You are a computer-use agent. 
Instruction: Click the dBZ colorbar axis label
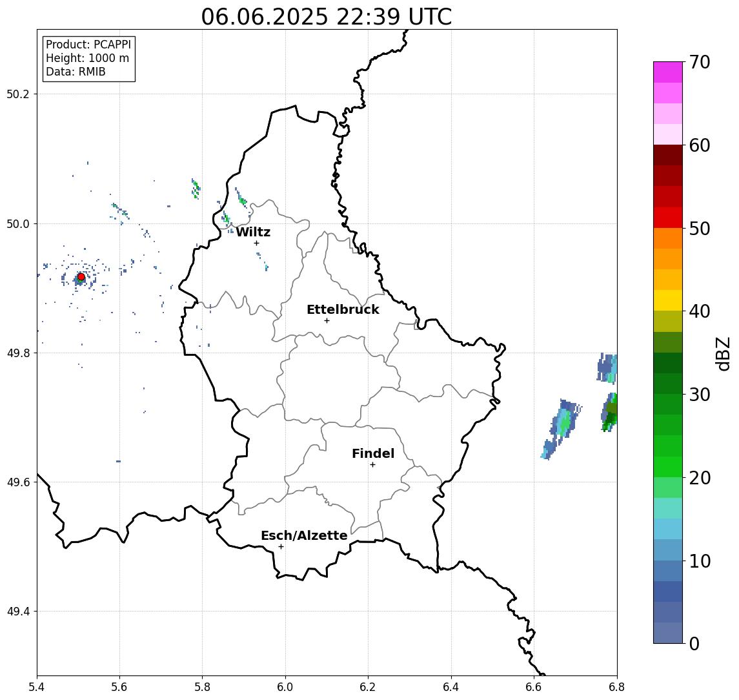[723, 353]
